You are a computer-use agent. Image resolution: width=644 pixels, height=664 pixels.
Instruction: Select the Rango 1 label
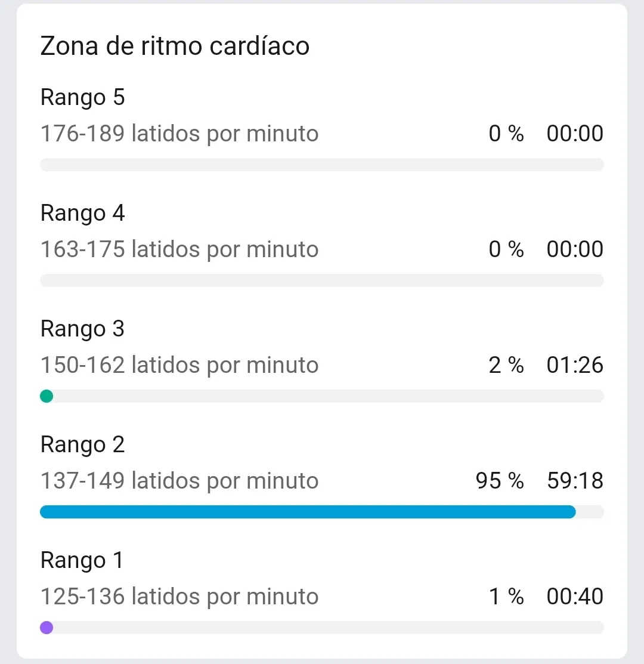point(82,560)
